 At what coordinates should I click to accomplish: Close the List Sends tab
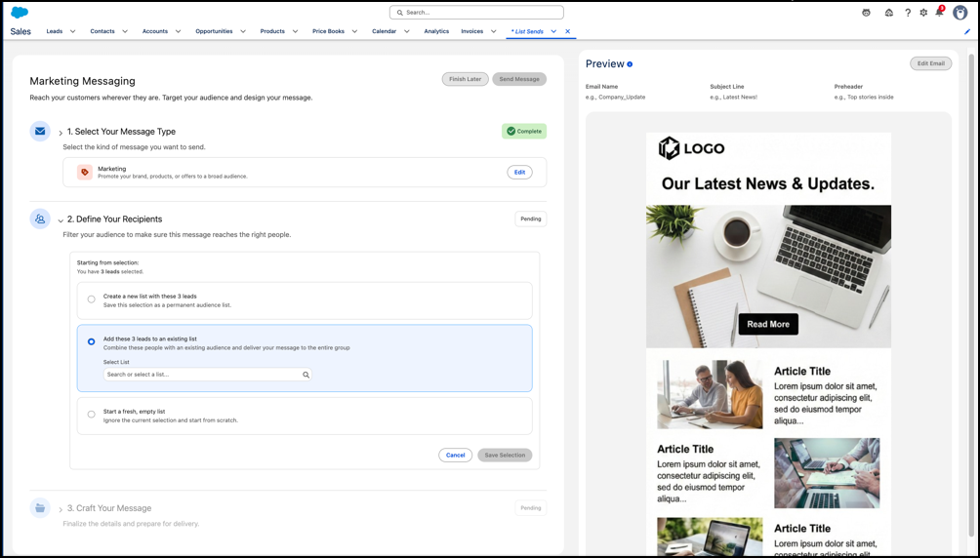(x=567, y=31)
